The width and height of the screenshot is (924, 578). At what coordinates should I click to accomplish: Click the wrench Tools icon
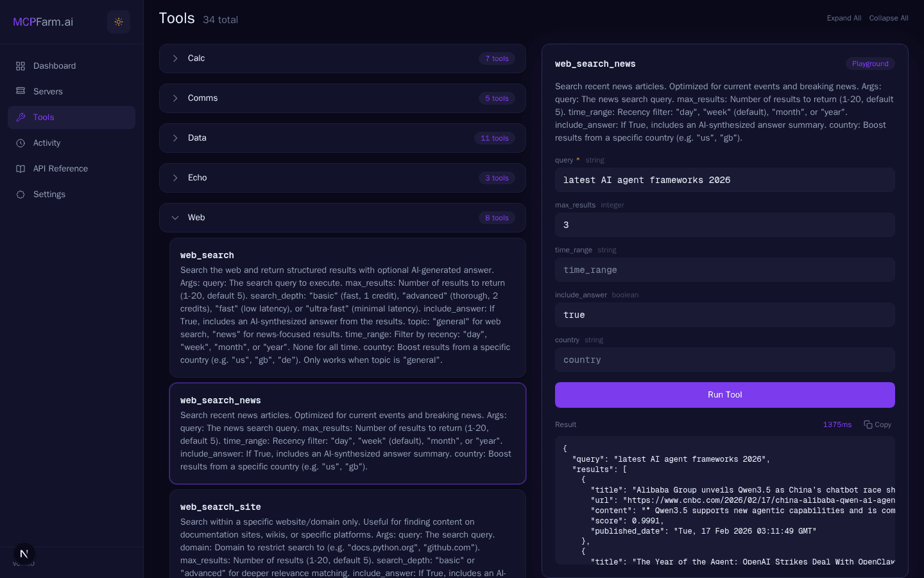coord(20,117)
